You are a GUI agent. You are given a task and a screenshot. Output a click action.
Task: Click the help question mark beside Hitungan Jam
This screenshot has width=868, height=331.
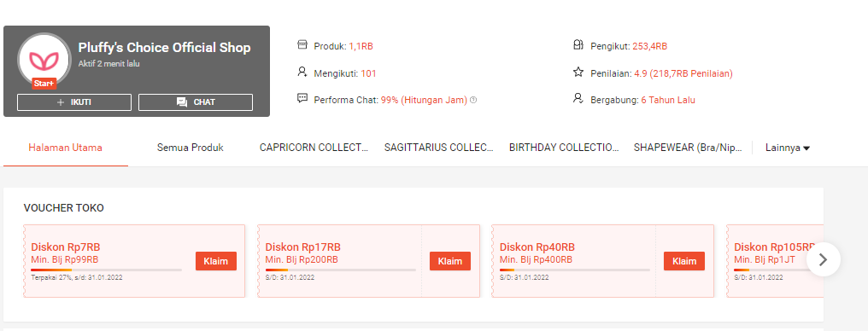point(473,100)
